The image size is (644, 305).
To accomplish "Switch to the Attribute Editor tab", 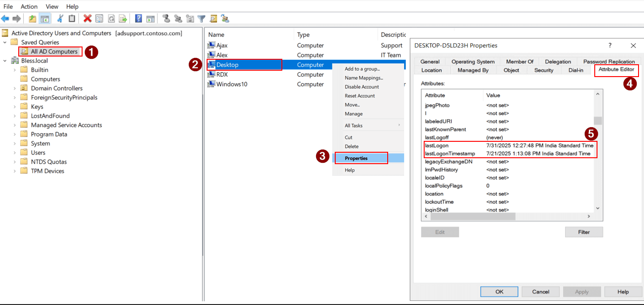I will click(616, 70).
